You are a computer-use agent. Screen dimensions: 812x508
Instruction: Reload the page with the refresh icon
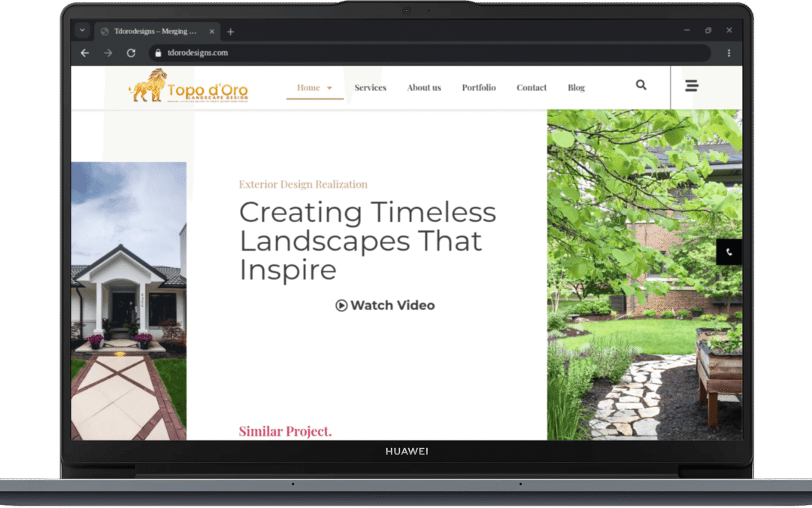pyautogui.click(x=131, y=53)
